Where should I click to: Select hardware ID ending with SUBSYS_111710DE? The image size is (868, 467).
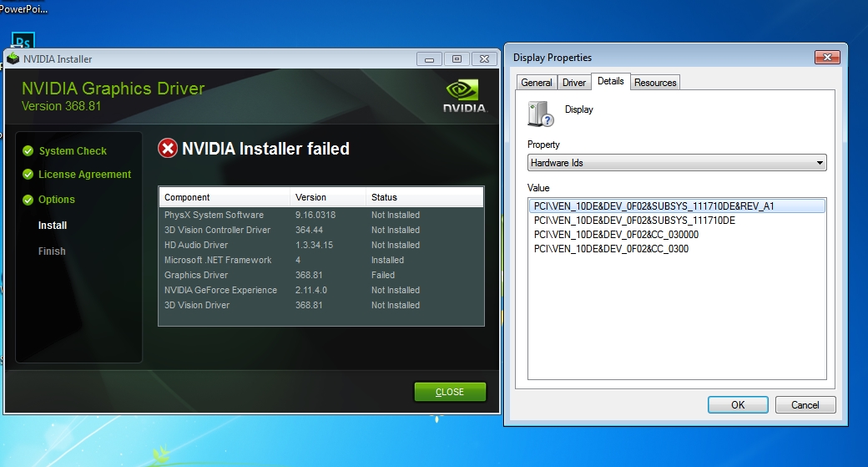[634, 221]
